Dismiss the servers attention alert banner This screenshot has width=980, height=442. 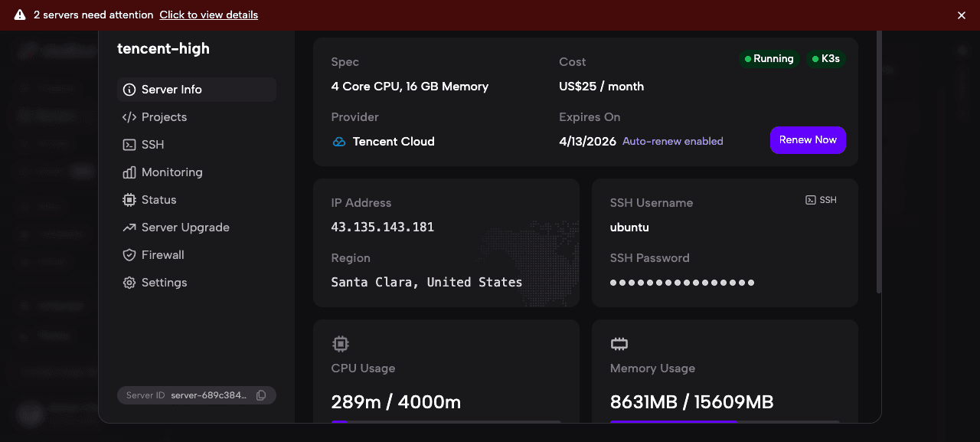coord(962,15)
